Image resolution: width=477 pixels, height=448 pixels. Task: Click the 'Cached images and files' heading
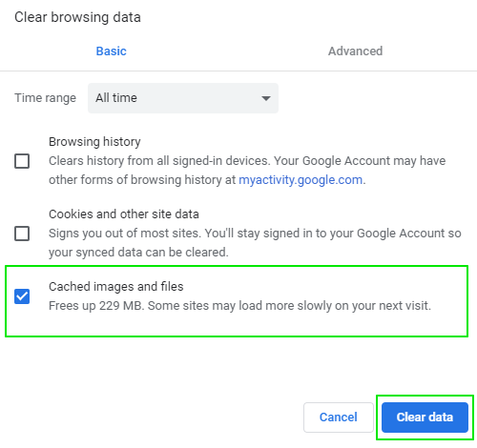tap(116, 287)
